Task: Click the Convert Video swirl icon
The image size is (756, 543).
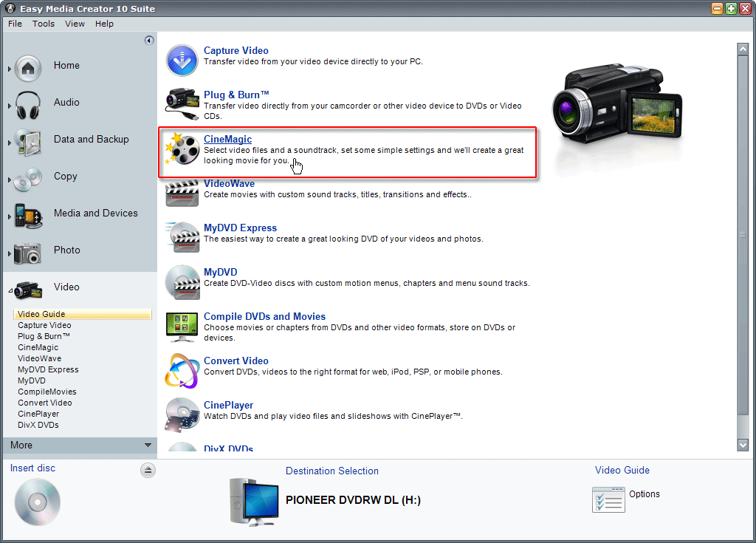Action: (x=182, y=371)
